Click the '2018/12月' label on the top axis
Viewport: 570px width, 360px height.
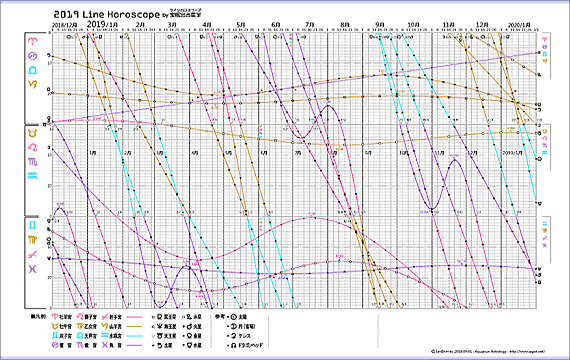65,24
